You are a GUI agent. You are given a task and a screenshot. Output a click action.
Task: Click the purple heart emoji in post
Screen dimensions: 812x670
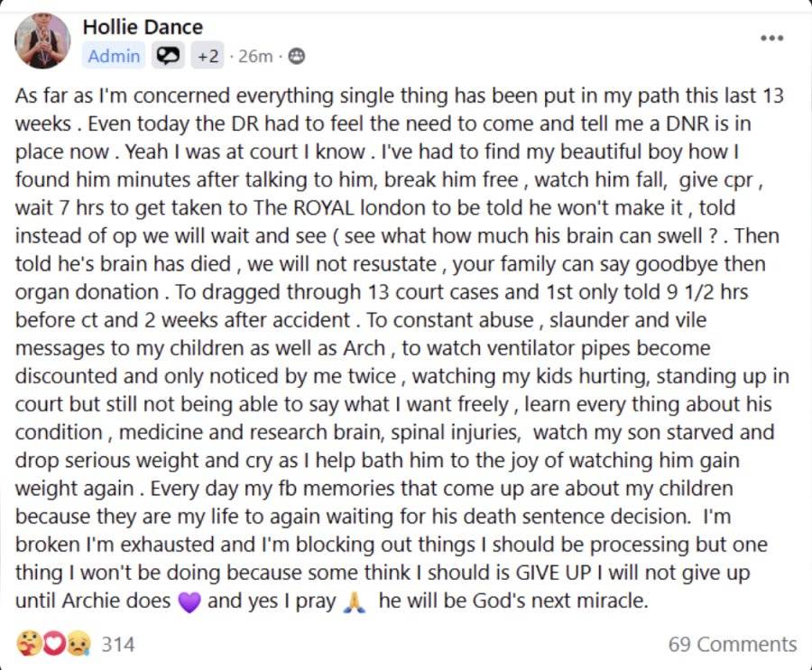tap(189, 602)
